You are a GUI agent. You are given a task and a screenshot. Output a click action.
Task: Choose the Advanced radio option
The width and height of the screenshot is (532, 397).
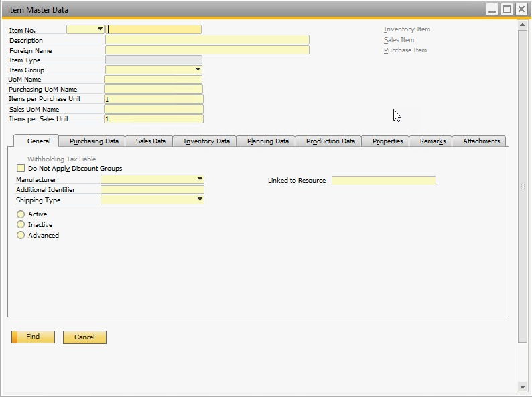(21, 235)
